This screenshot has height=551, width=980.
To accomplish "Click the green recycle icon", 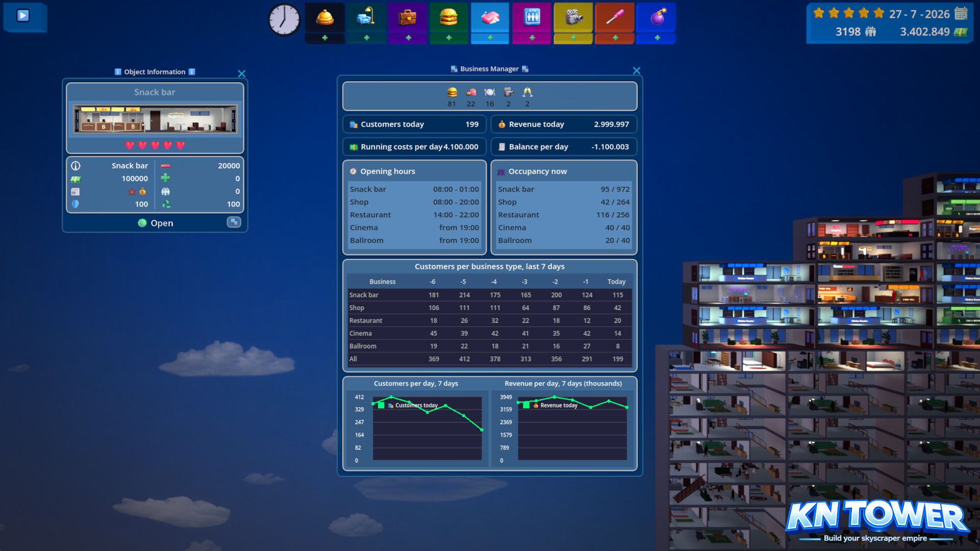I will tap(166, 204).
